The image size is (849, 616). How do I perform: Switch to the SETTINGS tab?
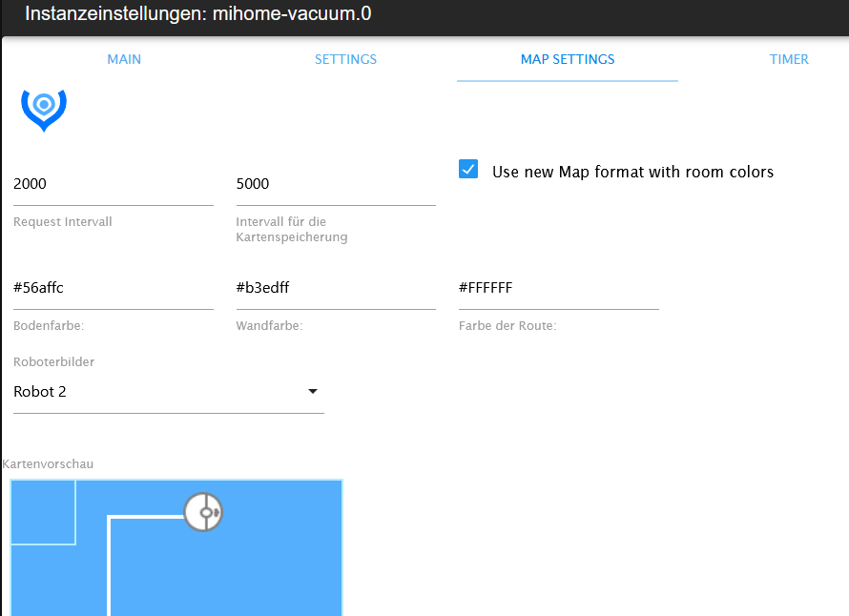(346, 59)
